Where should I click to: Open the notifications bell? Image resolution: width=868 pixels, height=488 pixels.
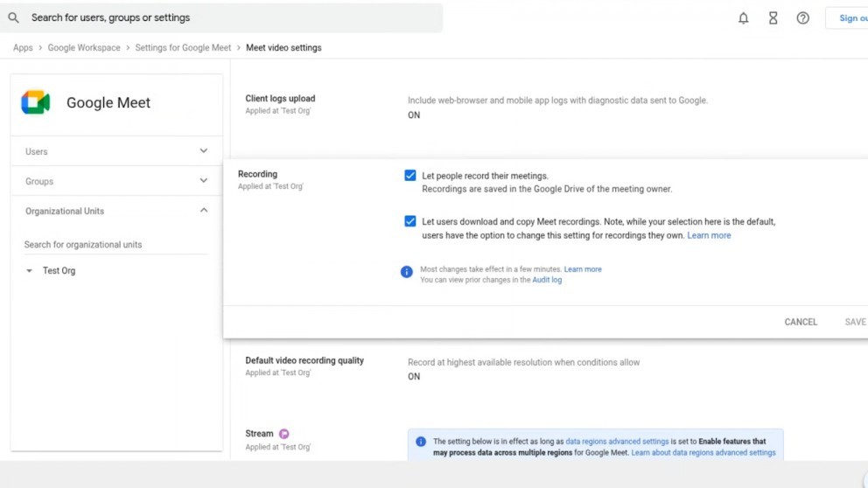tap(744, 17)
